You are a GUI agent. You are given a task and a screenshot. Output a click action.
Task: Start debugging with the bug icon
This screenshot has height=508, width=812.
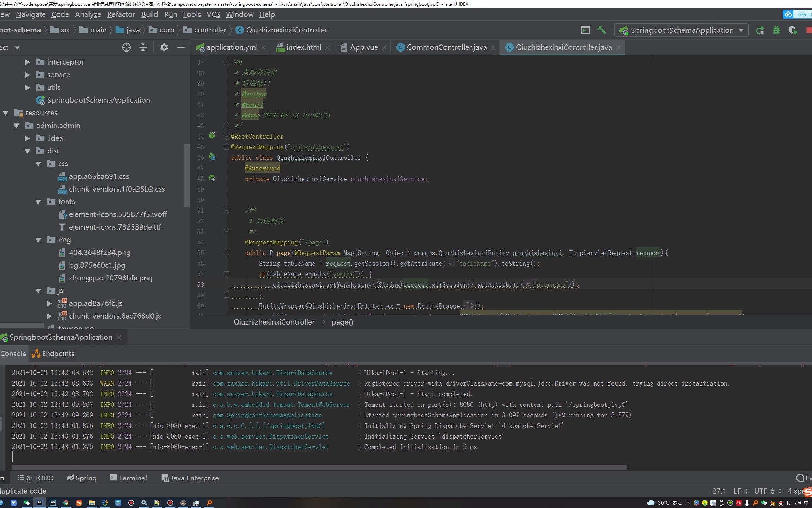pos(776,30)
